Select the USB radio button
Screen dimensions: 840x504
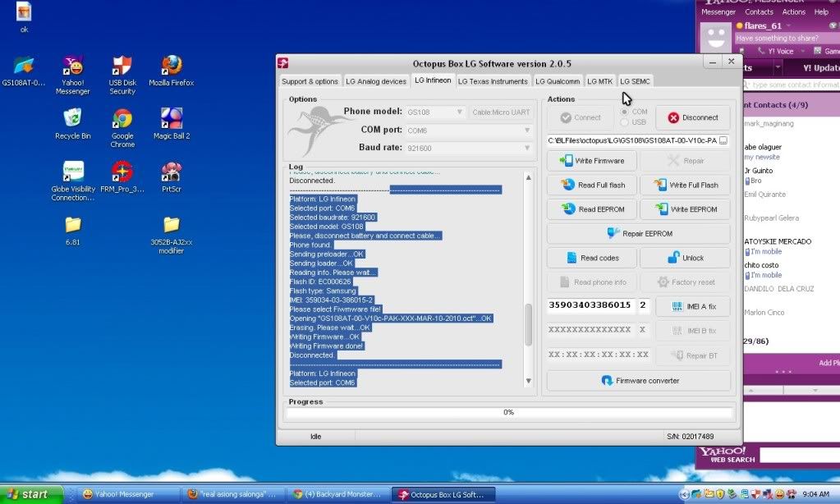pos(624,122)
